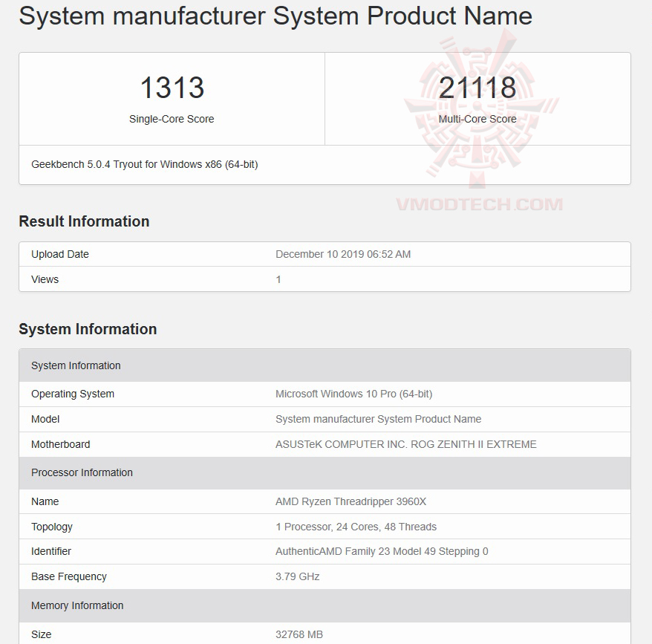Image resolution: width=652 pixels, height=644 pixels.
Task: Click the Geekbench 5.0.4 Tryout version line
Action: [145, 165]
